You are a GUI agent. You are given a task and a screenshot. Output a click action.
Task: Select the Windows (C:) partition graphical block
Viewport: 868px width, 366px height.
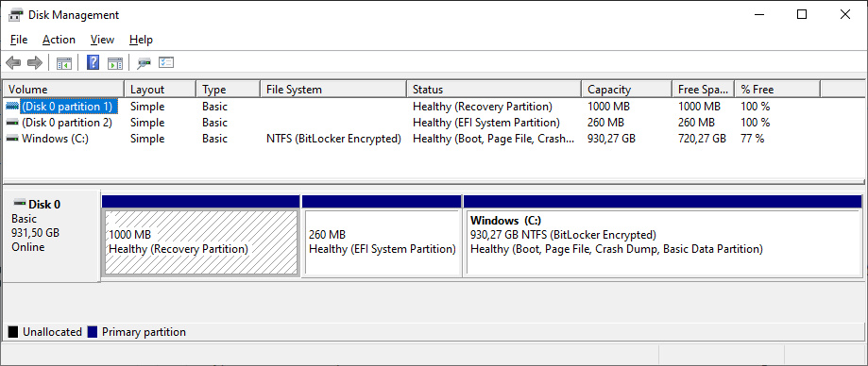point(663,236)
